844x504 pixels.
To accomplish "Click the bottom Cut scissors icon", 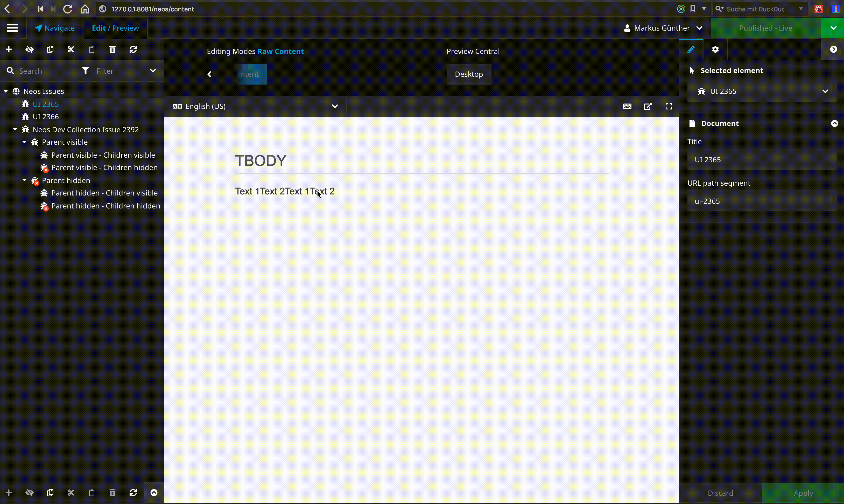I will (71, 493).
